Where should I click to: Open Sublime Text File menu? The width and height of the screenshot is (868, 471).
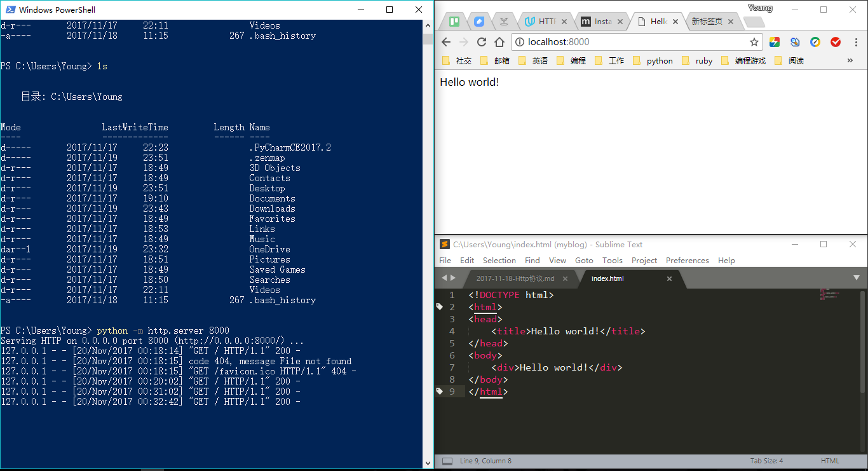(445, 260)
